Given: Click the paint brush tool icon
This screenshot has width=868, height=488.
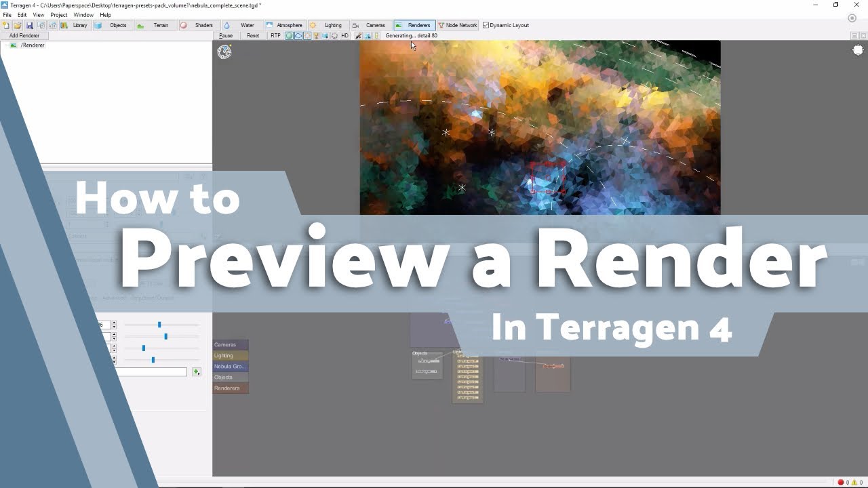Looking at the screenshot, I should pyautogui.click(x=358, y=35).
